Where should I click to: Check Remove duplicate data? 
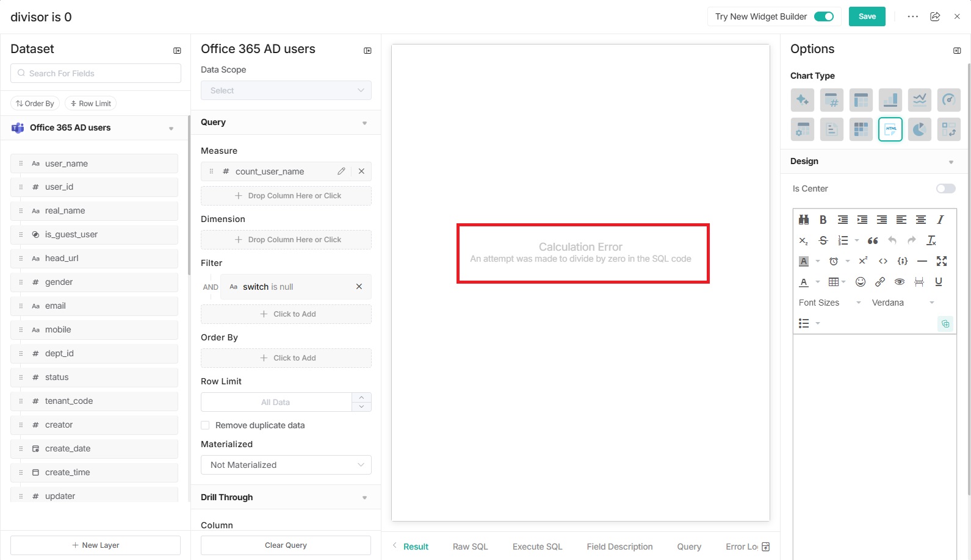click(206, 425)
